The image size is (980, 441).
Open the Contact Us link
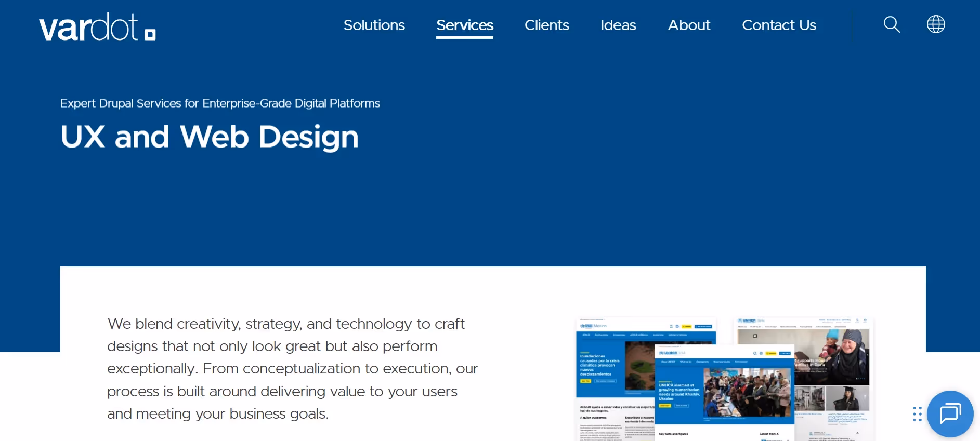coord(779,25)
